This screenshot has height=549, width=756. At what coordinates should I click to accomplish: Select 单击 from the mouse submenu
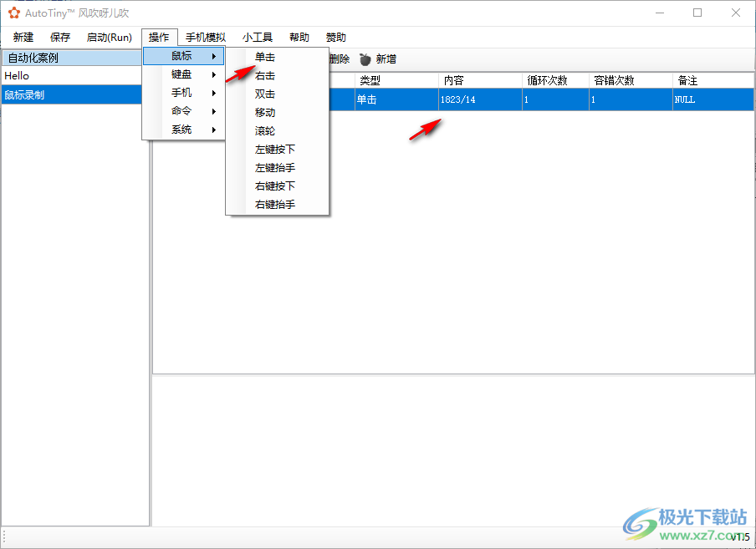[x=263, y=57]
